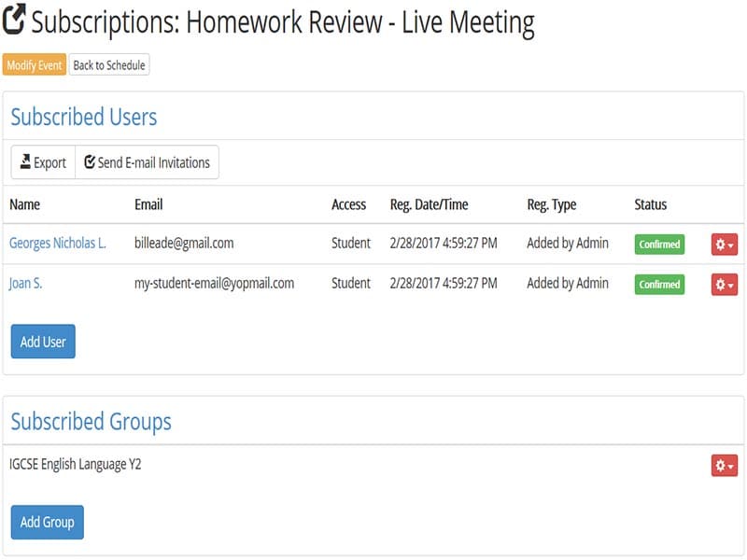Click the Export button
The width and height of the screenshot is (747, 560).
click(43, 162)
